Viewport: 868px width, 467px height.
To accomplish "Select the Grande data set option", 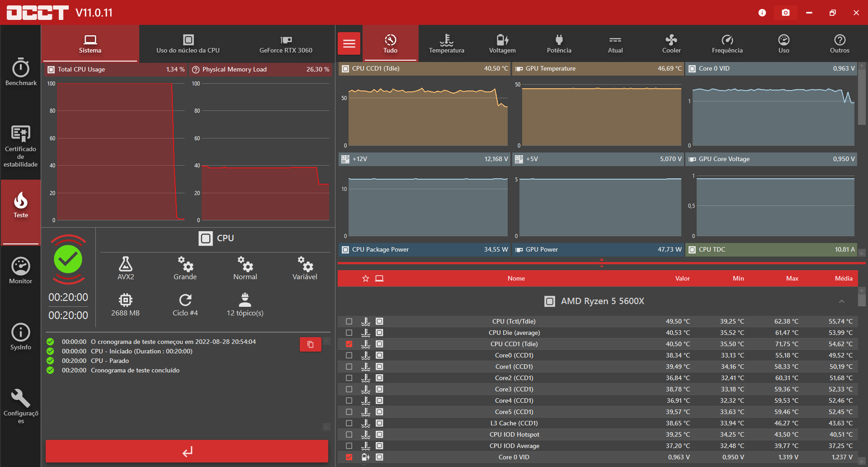I will click(x=185, y=268).
